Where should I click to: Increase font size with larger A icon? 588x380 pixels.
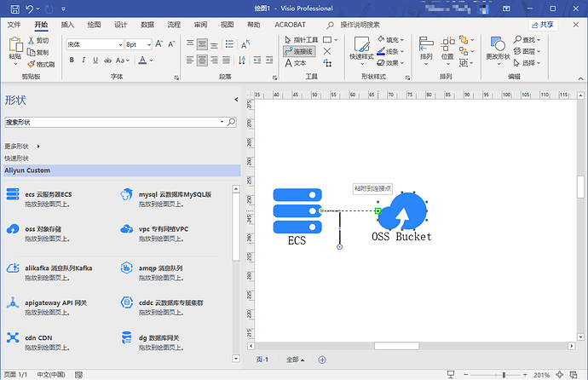pyautogui.click(x=159, y=44)
